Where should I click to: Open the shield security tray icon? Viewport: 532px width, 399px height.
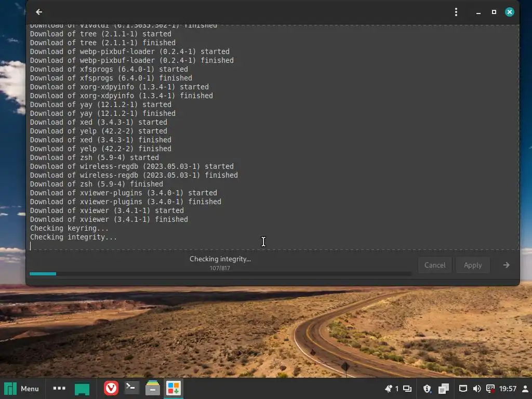click(427, 389)
